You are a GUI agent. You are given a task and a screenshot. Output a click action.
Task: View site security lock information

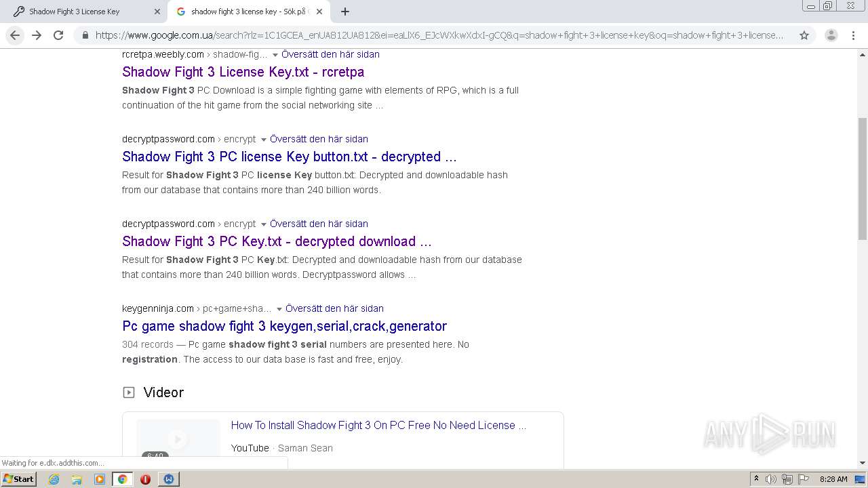tap(85, 35)
